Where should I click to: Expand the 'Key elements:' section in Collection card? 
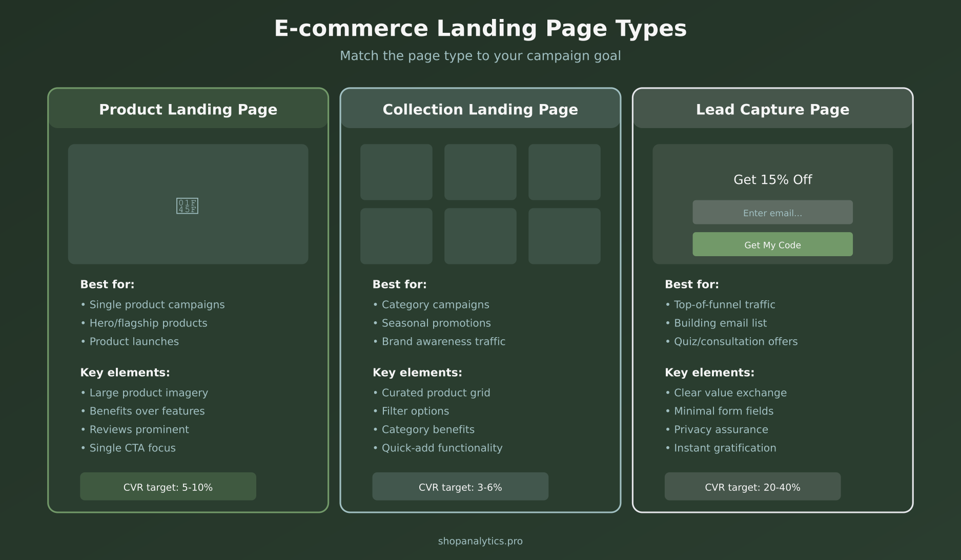click(x=417, y=372)
